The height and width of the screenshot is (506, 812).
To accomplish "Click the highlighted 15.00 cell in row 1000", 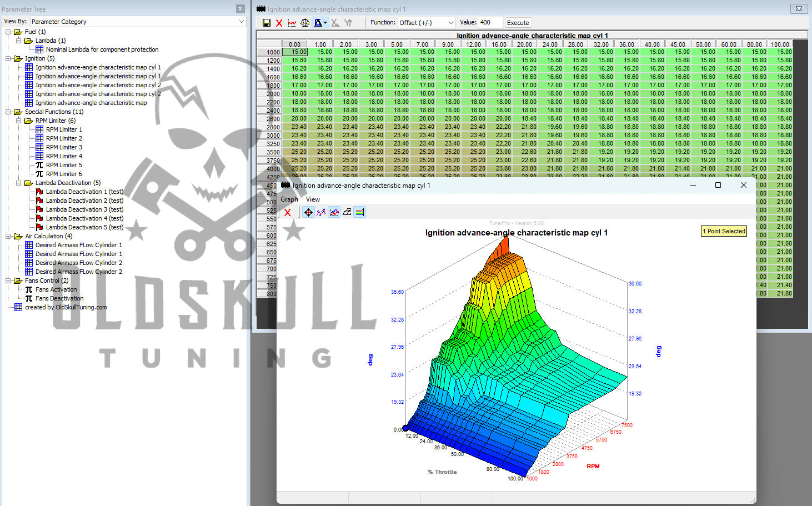I will coord(295,52).
